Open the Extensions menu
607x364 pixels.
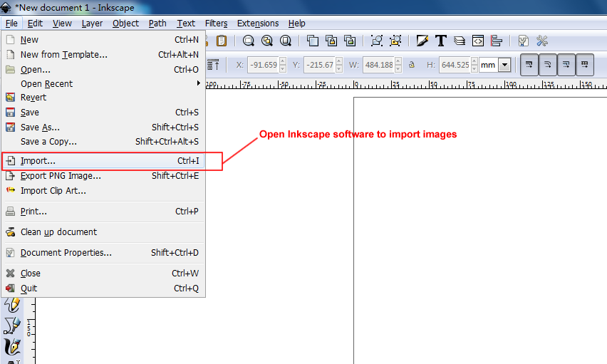click(x=258, y=24)
